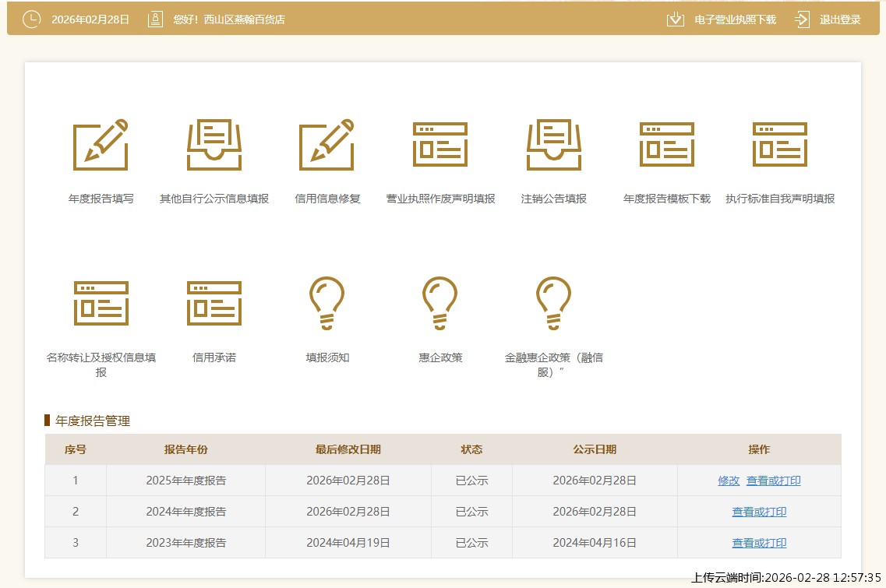Click 查看或打印 for 2025年年度报告
The image size is (886, 588).
coord(773,481)
